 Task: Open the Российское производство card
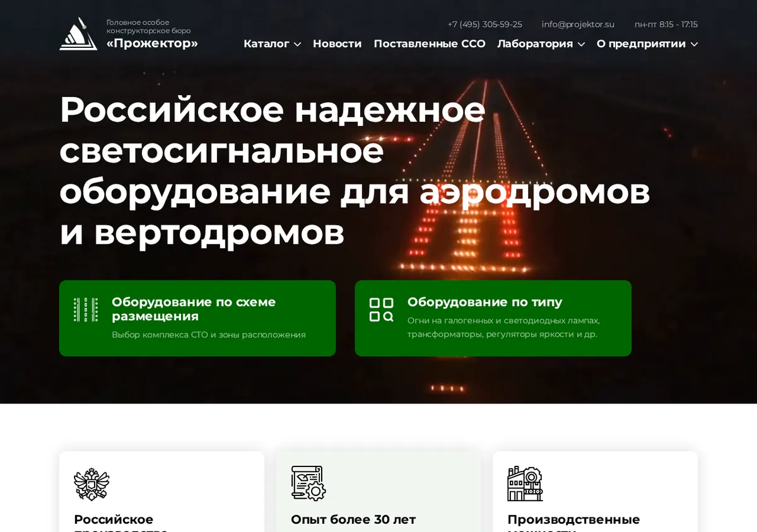[x=161, y=492]
